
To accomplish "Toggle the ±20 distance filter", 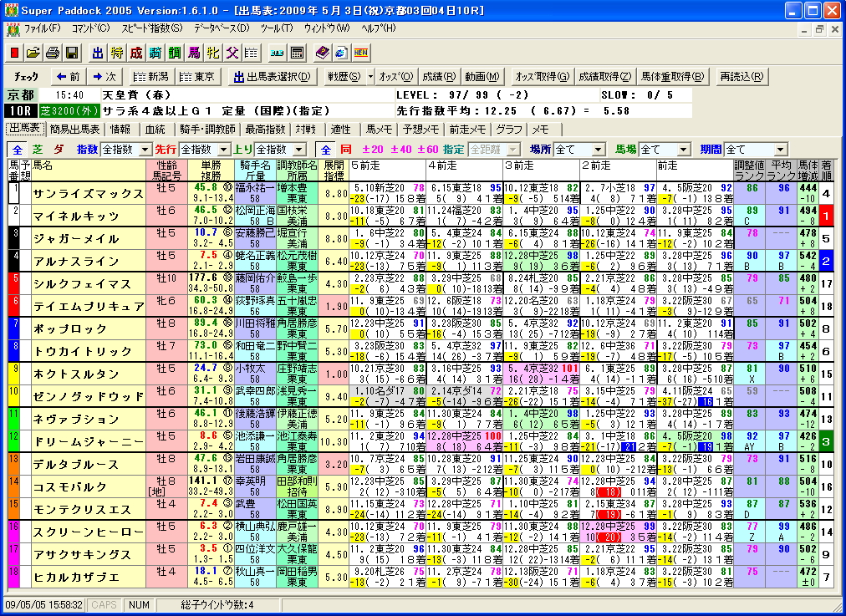I will click(x=372, y=150).
